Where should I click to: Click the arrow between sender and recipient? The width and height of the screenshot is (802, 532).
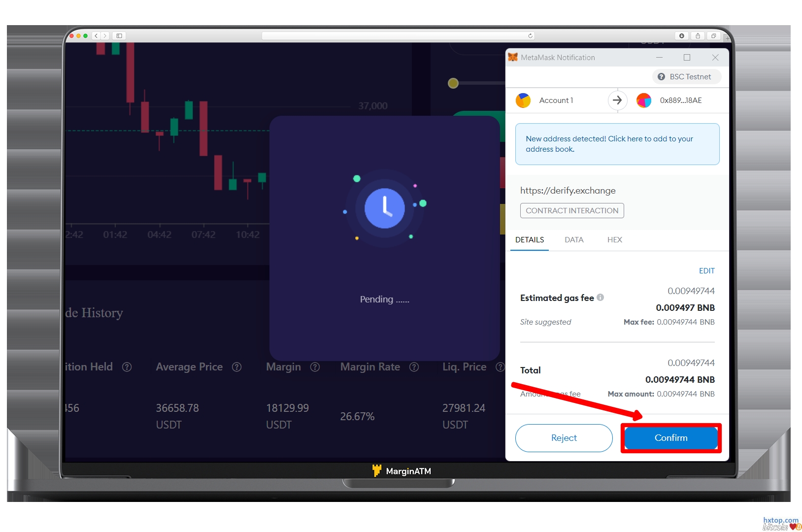point(617,100)
